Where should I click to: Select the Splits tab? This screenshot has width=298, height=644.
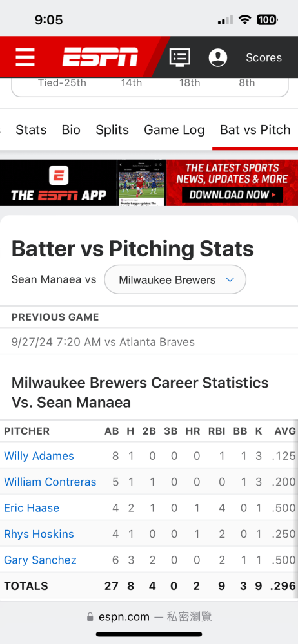(x=112, y=130)
